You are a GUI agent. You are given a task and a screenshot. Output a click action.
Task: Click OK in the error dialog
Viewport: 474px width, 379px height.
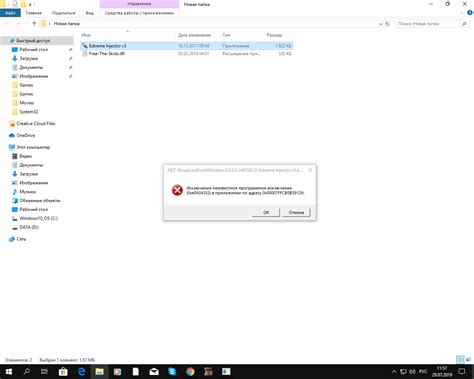point(266,212)
